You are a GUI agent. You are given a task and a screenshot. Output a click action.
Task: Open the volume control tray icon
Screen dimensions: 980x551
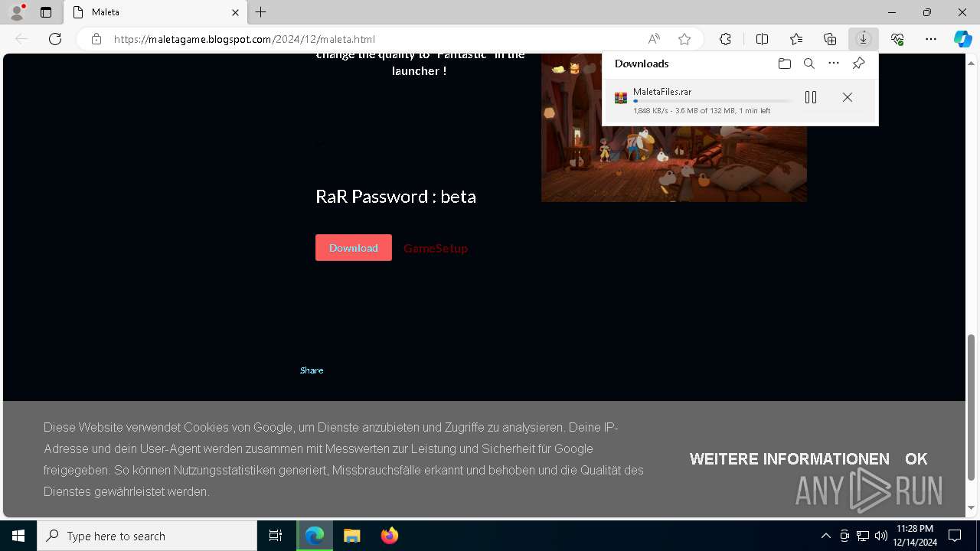[880, 536]
